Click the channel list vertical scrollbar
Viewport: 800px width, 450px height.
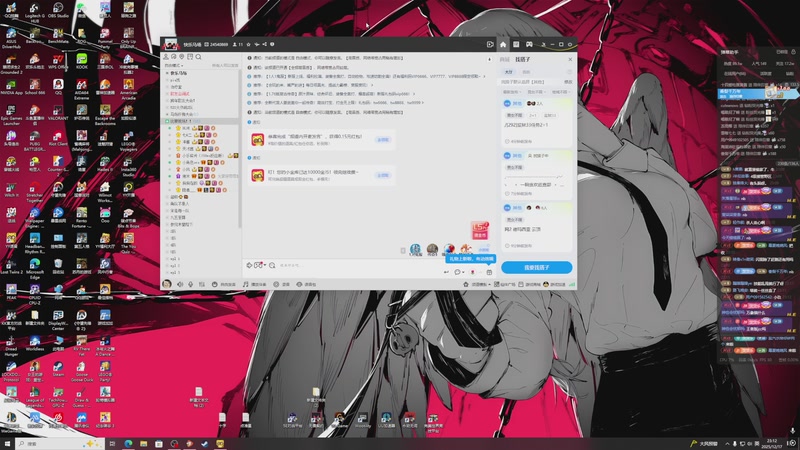tap(239, 148)
